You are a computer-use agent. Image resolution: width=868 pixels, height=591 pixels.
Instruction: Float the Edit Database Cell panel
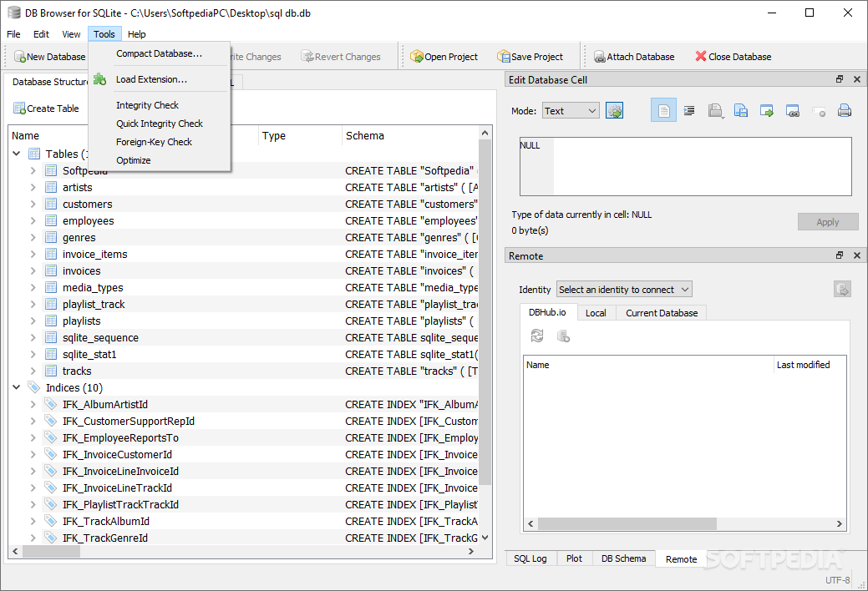coord(840,79)
